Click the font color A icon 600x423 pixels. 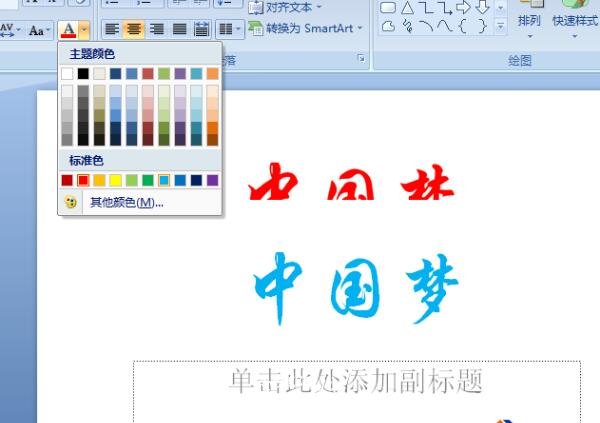tap(67, 30)
